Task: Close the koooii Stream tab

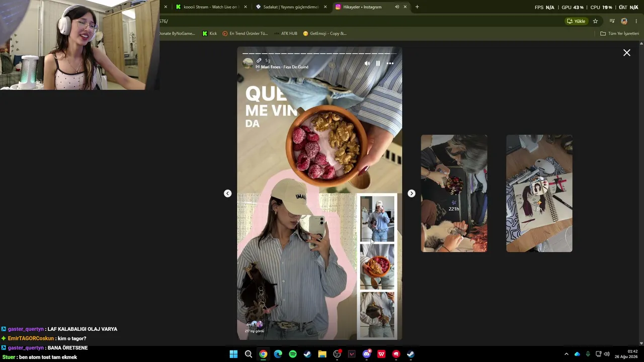Action: click(246, 7)
